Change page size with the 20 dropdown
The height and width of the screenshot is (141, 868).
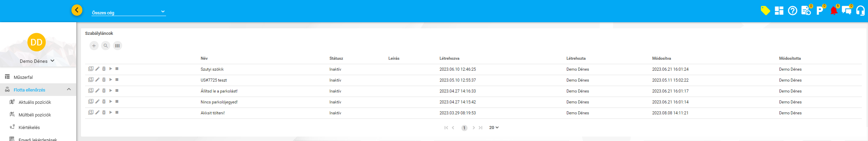click(x=494, y=128)
